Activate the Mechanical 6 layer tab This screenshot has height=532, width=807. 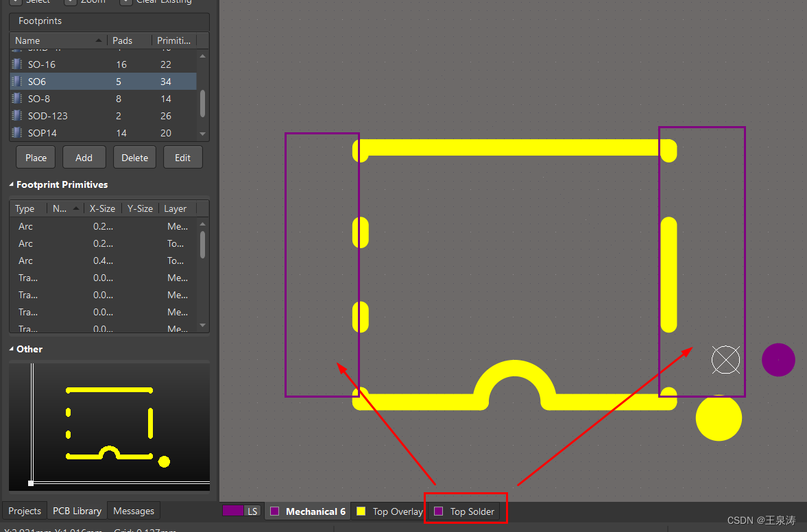tap(309, 511)
